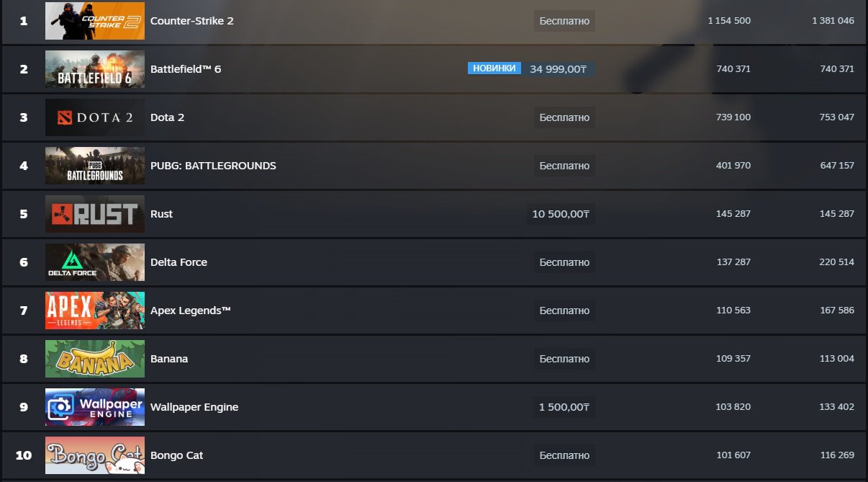The image size is (868, 482).
Task: Open the Bongo Cat thumbnail
Action: tap(94, 455)
